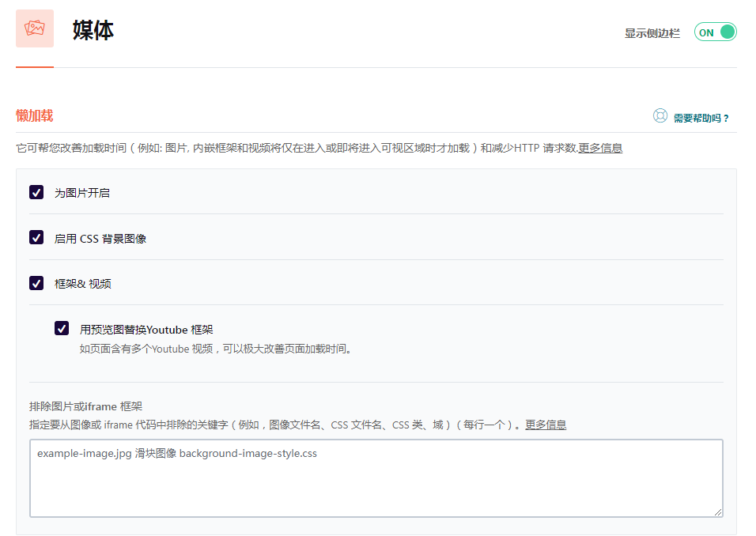756x536 pixels.
Task: Uncheck the 为图片开启 checkbox
Action: (36, 192)
